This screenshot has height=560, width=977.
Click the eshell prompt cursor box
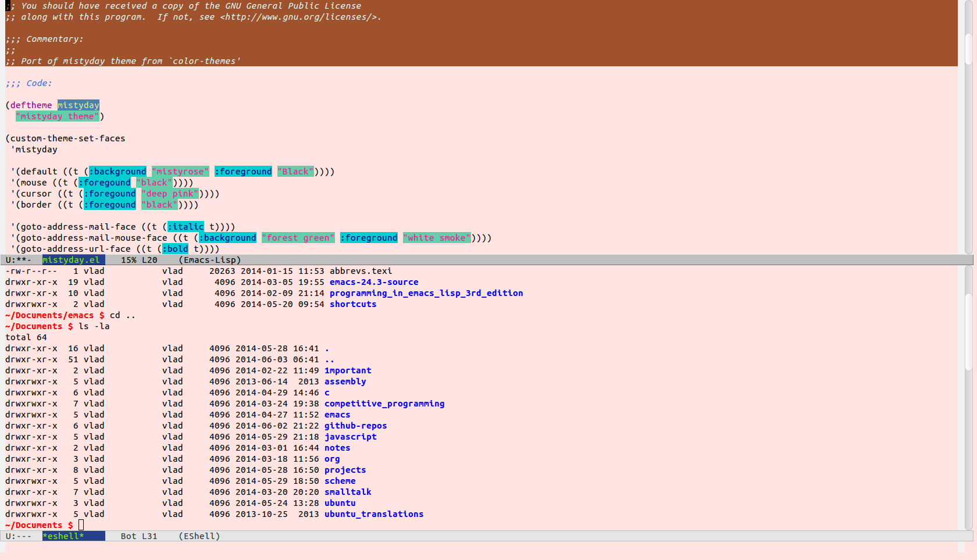click(81, 525)
